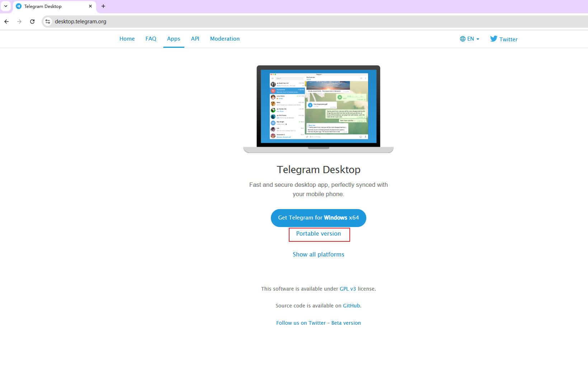Go back with the browser back arrow
This screenshot has width=588, height=384.
(6, 22)
